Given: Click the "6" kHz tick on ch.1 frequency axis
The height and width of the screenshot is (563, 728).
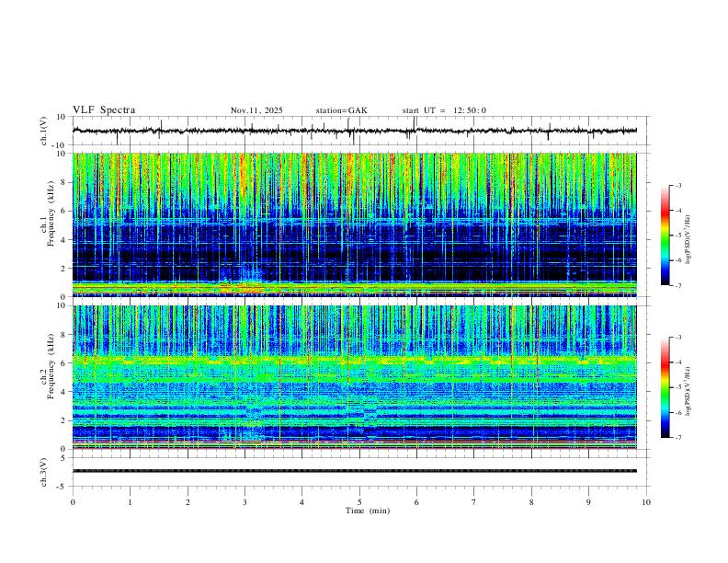Looking at the screenshot, I should (x=63, y=211).
